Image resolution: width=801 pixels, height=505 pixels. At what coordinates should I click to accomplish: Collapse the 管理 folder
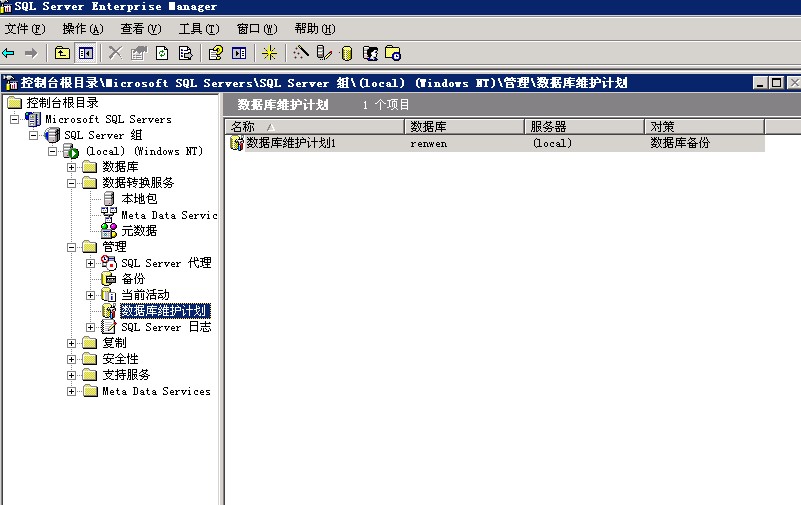point(72,247)
